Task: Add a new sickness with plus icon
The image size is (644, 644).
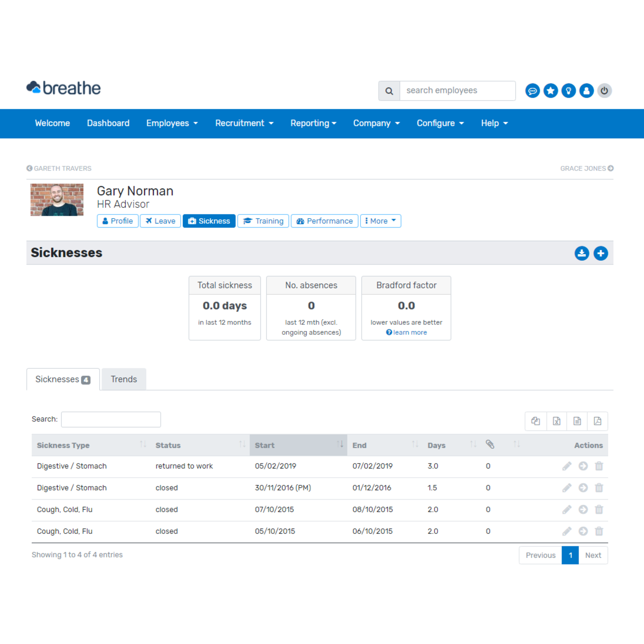Action: (600, 253)
